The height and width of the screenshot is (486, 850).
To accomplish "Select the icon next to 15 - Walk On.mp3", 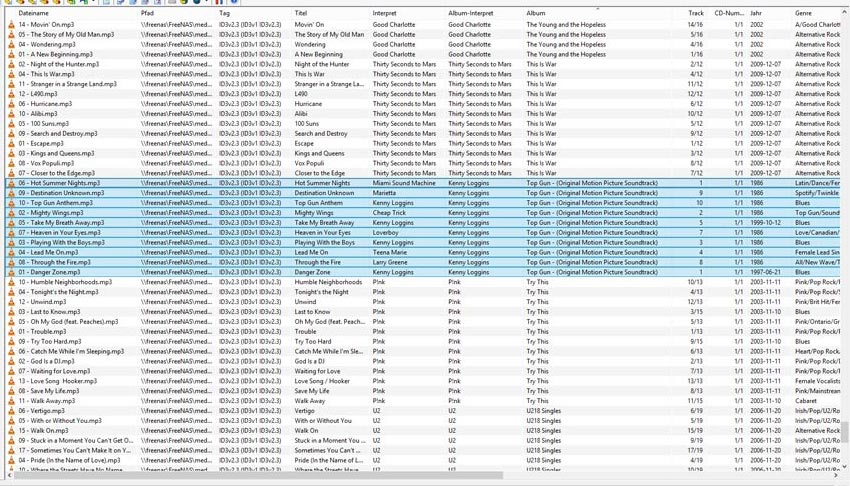I will (x=11, y=431).
